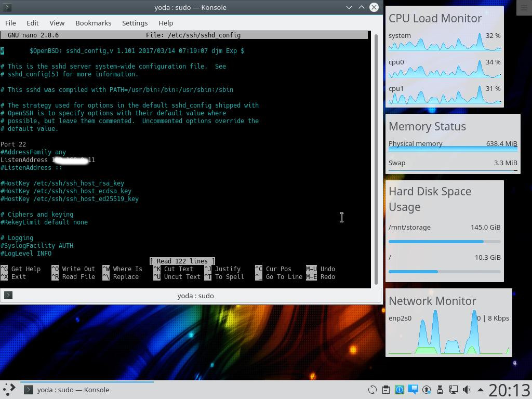532x399 pixels.
Task: Click the blue info notification icon
Action: tap(400, 390)
